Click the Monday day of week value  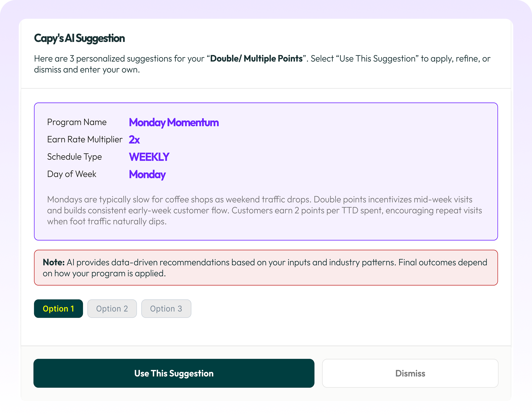click(147, 174)
